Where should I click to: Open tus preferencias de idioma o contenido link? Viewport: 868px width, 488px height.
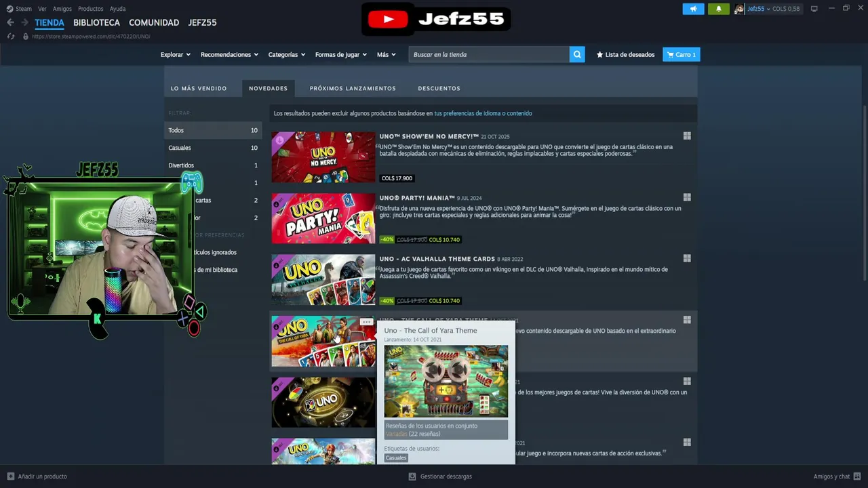click(x=483, y=113)
